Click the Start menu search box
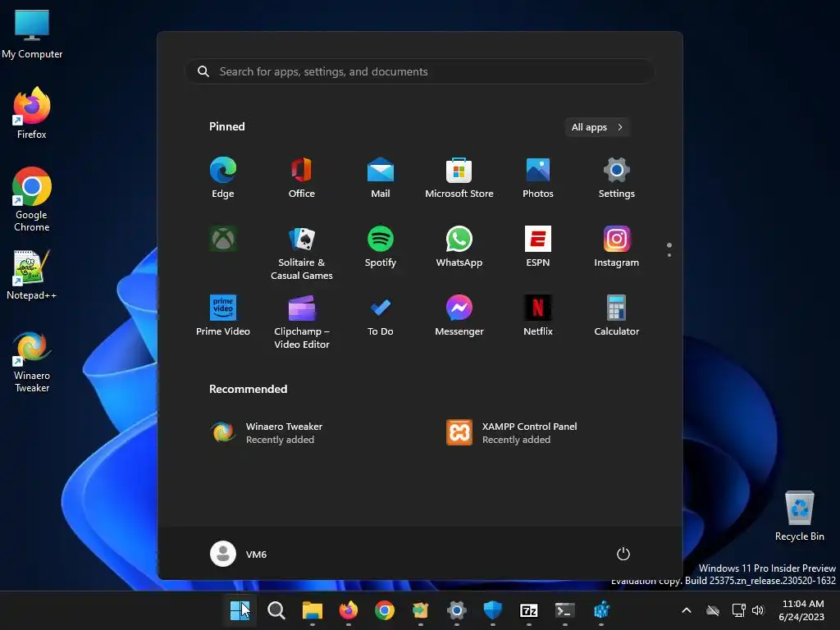 [420, 71]
